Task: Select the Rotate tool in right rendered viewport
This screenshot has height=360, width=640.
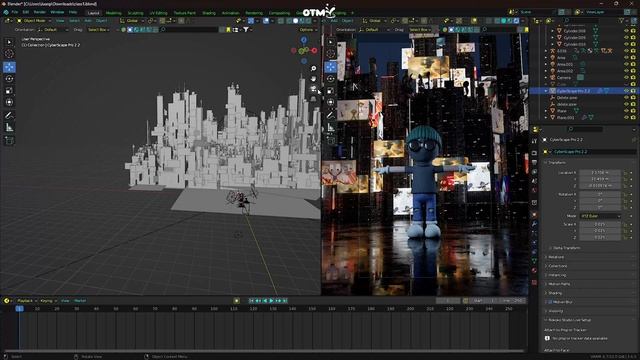Action: point(331,79)
